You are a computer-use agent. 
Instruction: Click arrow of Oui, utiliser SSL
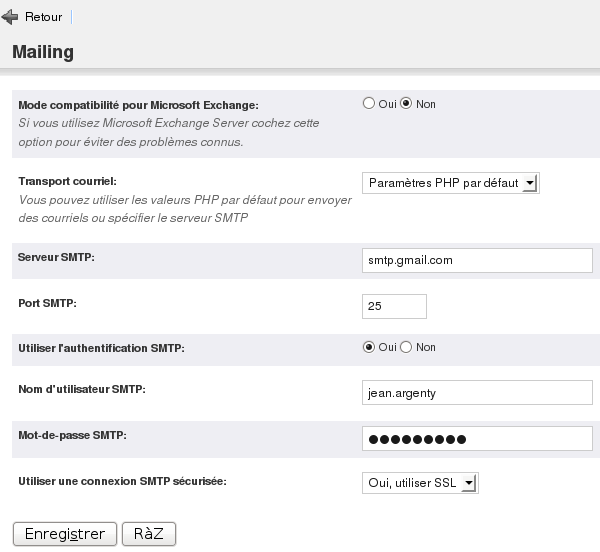tap(469, 483)
